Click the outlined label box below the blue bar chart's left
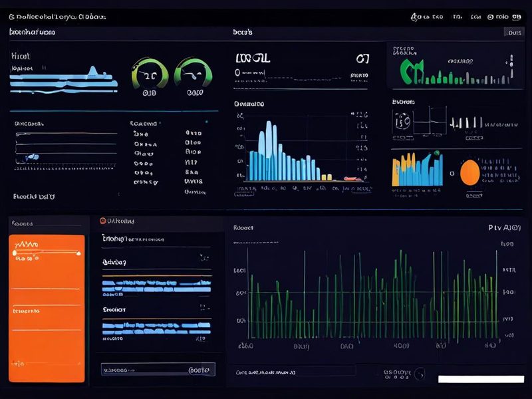This screenshot has width=532, height=399. (x=244, y=194)
